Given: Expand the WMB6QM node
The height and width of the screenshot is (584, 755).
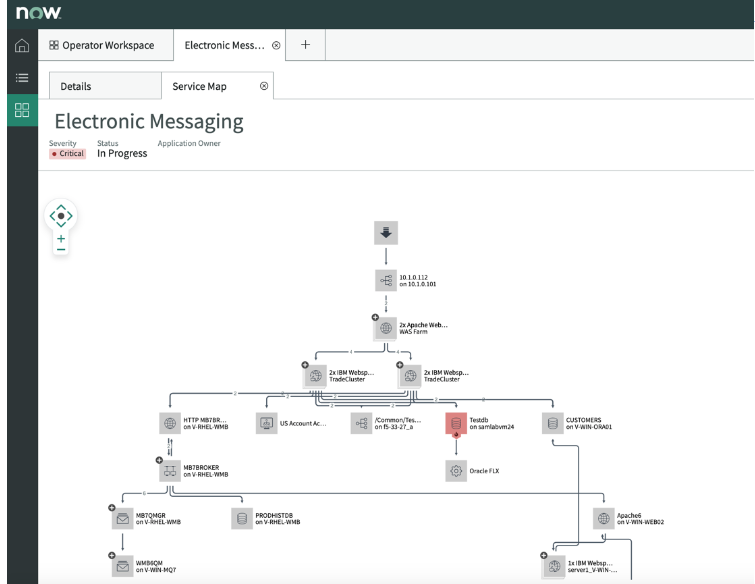Looking at the screenshot, I should pyautogui.click(x=112, y=555).
